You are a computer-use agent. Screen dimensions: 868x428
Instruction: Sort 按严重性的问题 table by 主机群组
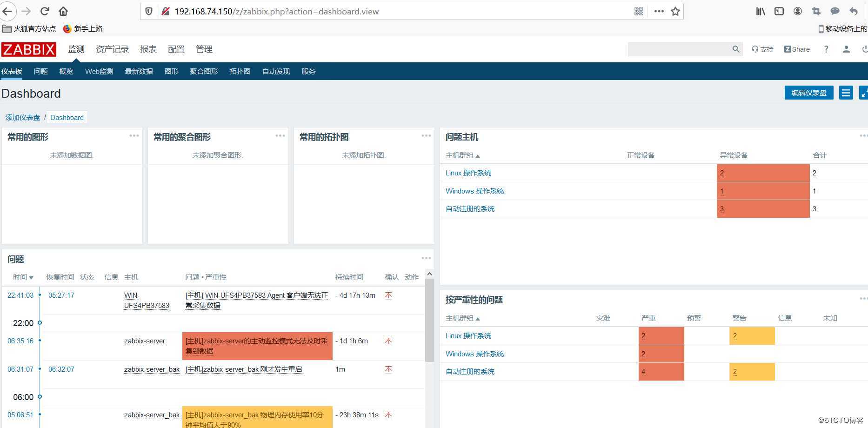pyautogui.click(x=462, y=318)
